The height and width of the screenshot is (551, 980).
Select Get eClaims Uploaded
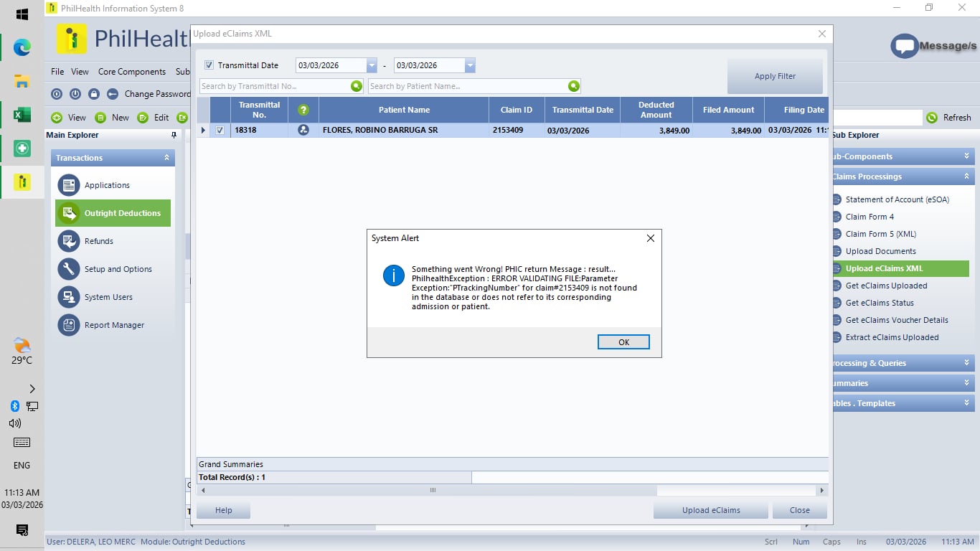(886, 286)
